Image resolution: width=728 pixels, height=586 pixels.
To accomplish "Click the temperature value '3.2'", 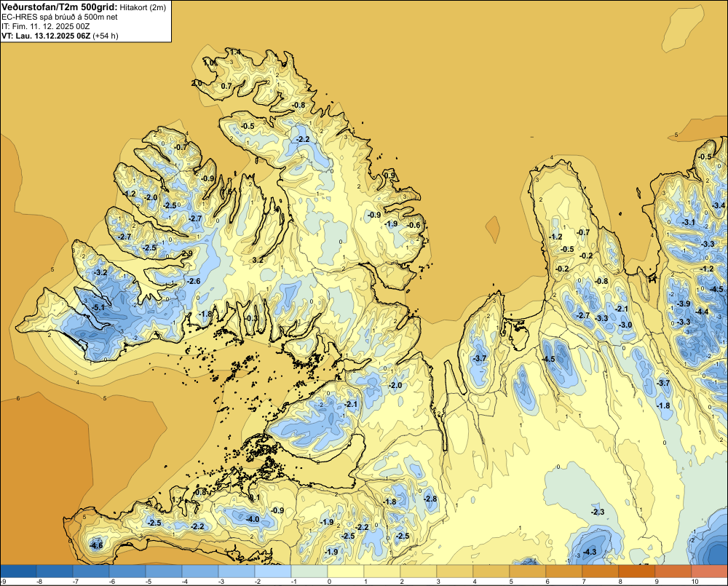I will coord(258,260).
